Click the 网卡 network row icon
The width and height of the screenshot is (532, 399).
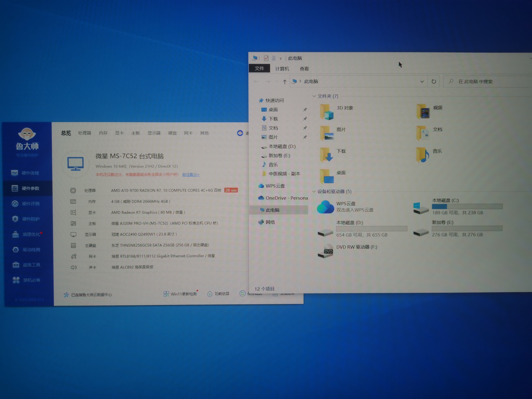point(74,256)
